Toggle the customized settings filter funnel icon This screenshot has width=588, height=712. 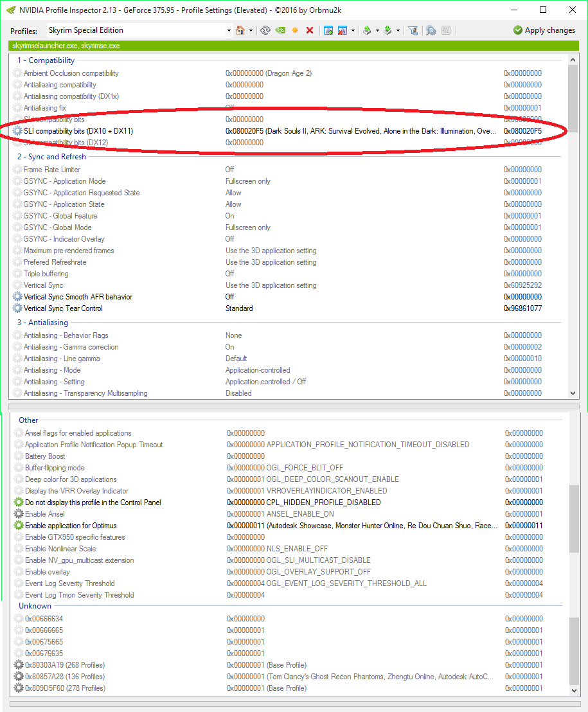tap(413, 30)
